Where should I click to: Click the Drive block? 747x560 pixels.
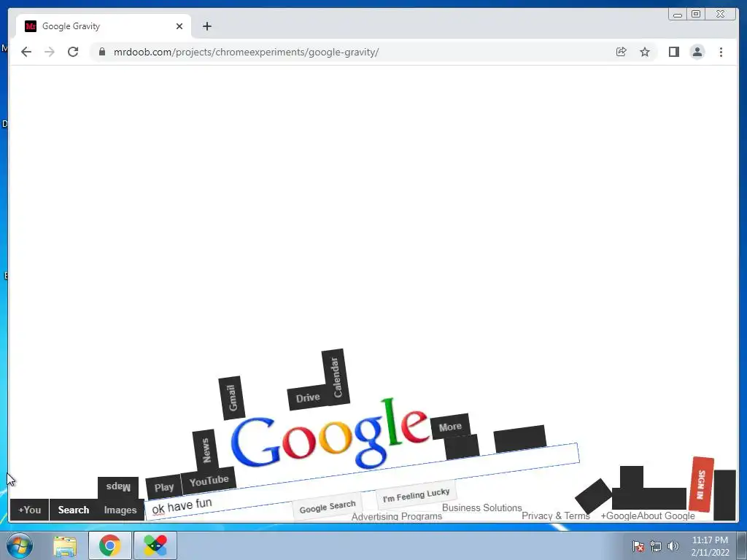(x=307, y=397)
